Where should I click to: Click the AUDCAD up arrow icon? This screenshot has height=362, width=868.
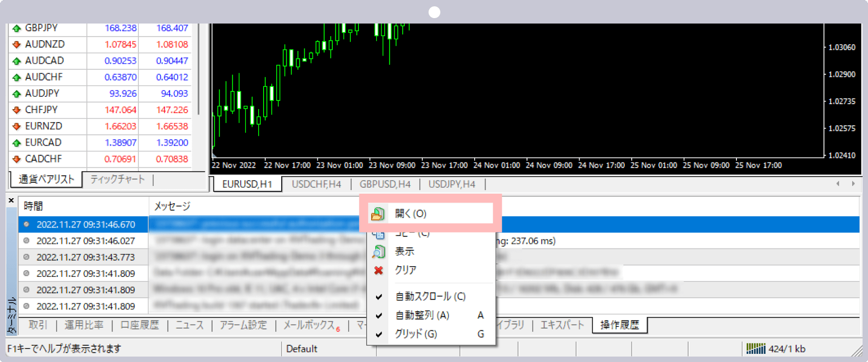click(17, 61)
